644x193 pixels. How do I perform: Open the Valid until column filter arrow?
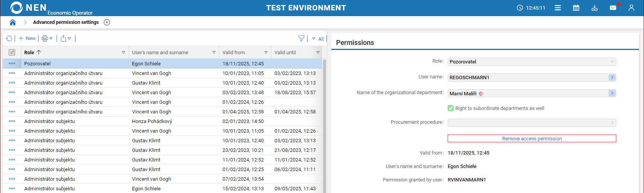point(318,52)
